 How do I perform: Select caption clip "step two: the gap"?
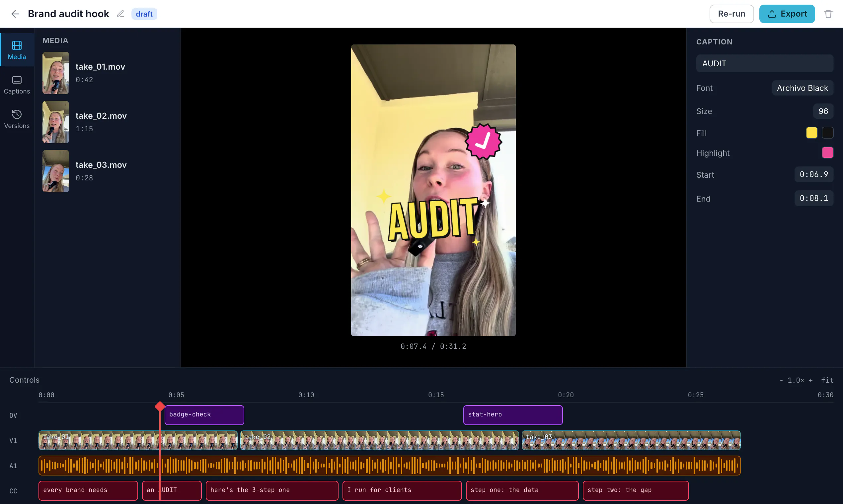636,491
